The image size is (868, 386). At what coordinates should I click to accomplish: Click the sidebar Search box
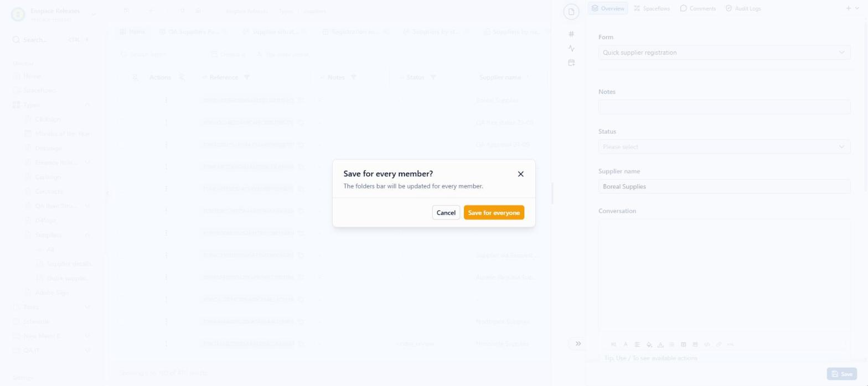click(x=51, y=40)
